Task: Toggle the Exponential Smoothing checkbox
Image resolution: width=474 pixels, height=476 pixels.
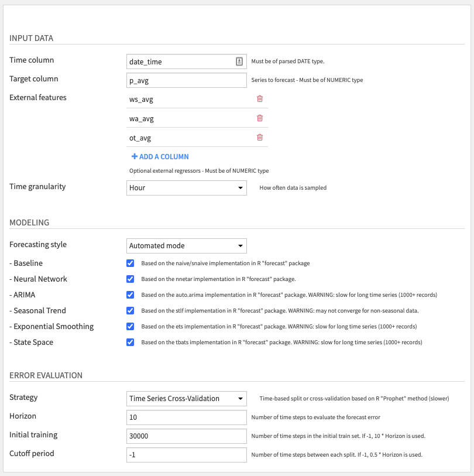Action: click(130, 326)
